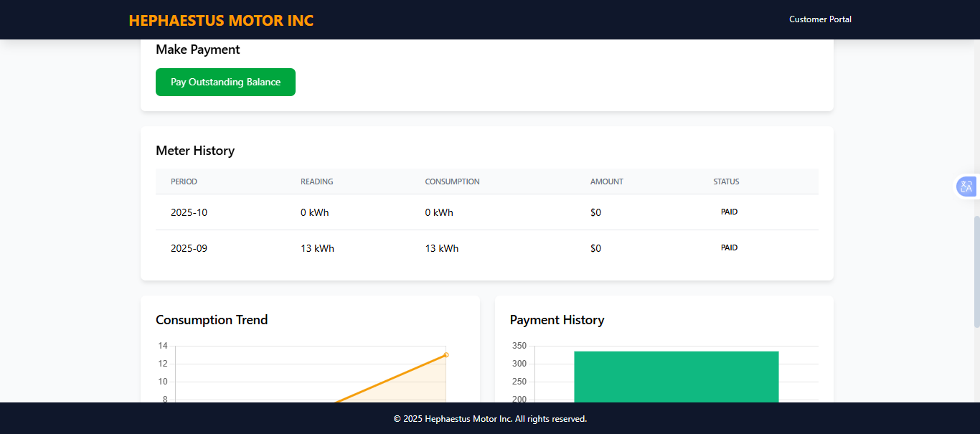This screenshot has height=434, width=980.
Task: Click the Meter History heading
Action: [x=195, y=151]
